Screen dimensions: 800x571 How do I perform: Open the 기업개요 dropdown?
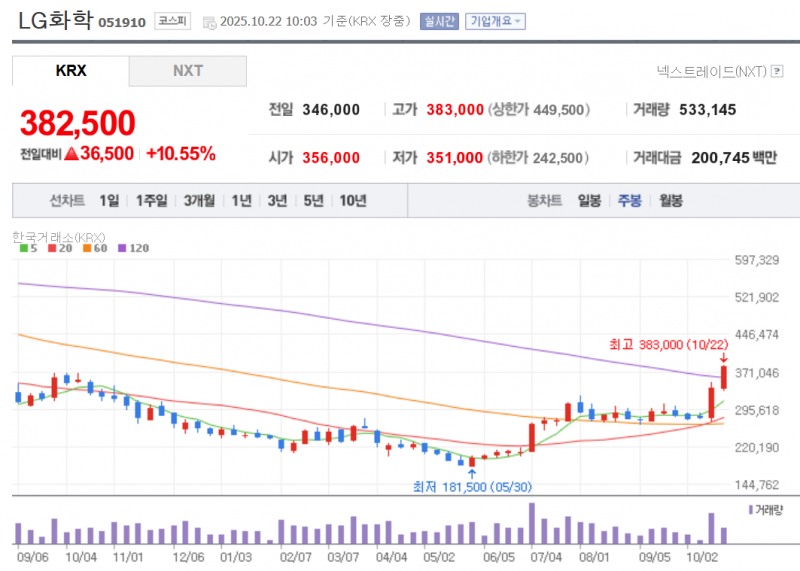tap(495, 21)
